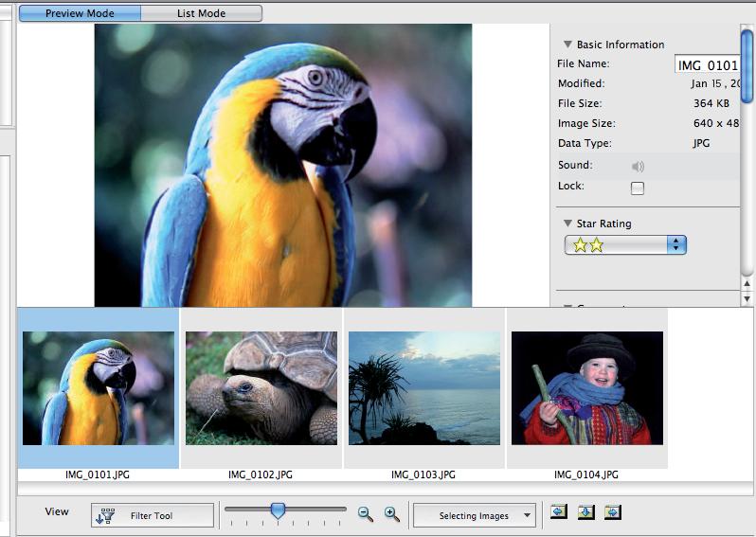Click the IMG_0104.JPG file name label

[586, 474]
